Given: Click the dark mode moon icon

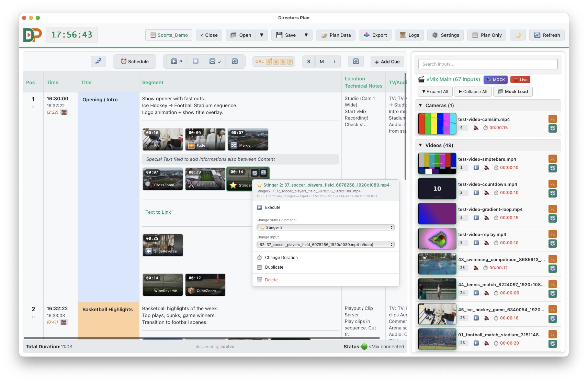Looking at the screenshot, I should (x=518, y=35).
